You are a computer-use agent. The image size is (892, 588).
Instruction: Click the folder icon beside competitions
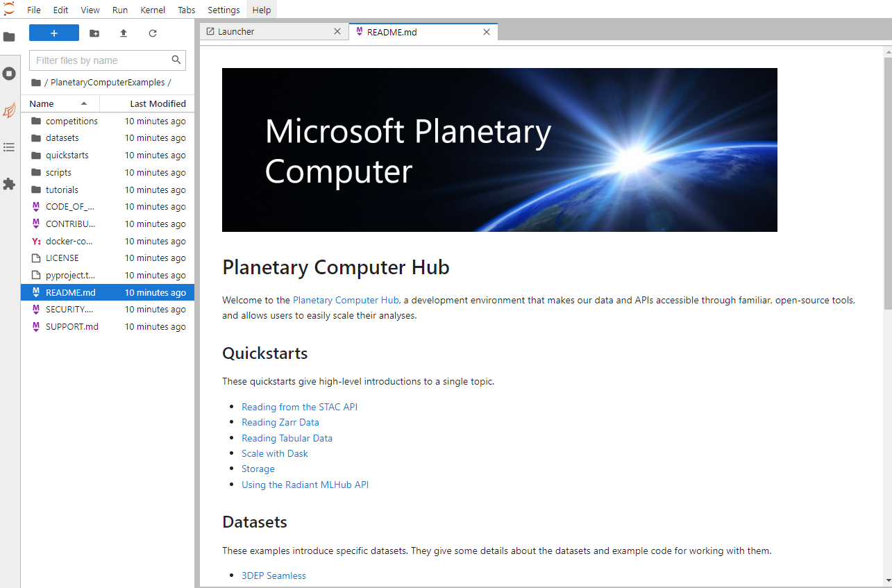pyautogui.click(x=36, y=121)
